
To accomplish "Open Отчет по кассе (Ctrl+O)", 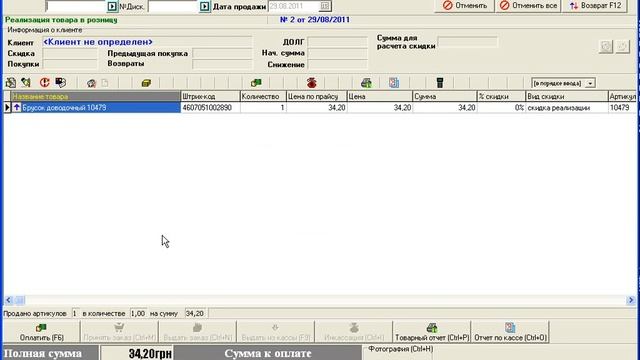I will pos(510,332).
